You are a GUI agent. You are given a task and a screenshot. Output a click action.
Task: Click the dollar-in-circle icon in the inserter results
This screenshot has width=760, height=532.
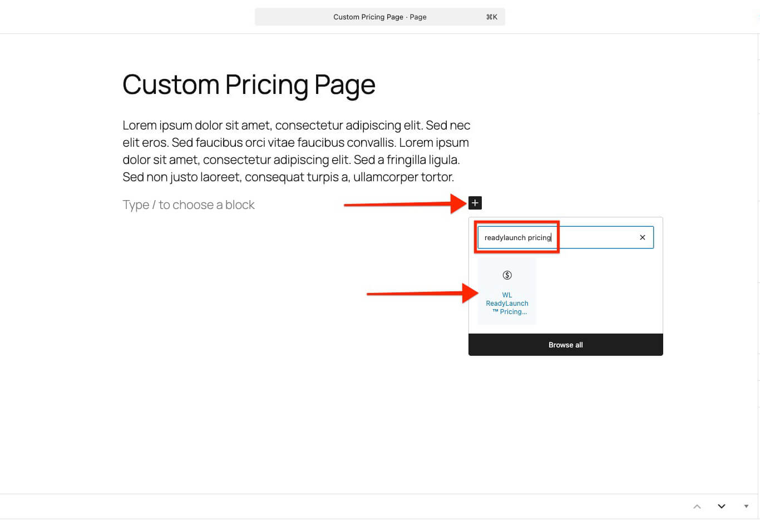tap(507, 274)
